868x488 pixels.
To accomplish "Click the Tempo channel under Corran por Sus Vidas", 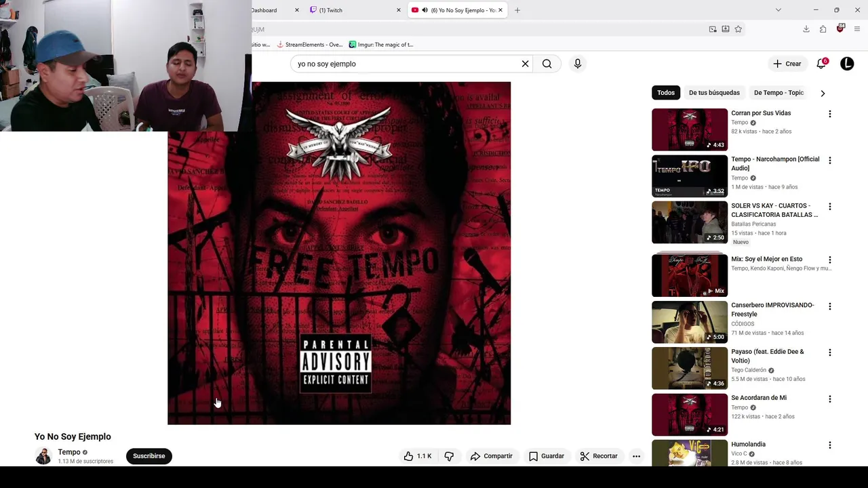I will [x=739, y=123].
